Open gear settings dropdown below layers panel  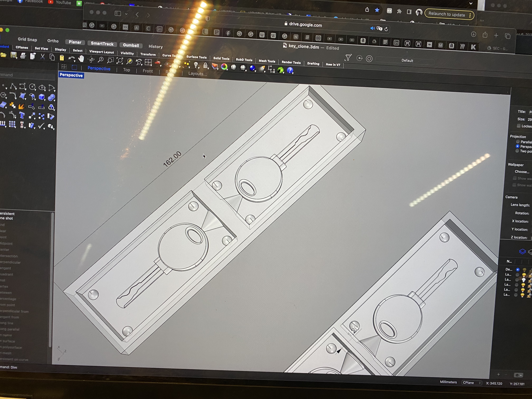(x=518, y=375)
